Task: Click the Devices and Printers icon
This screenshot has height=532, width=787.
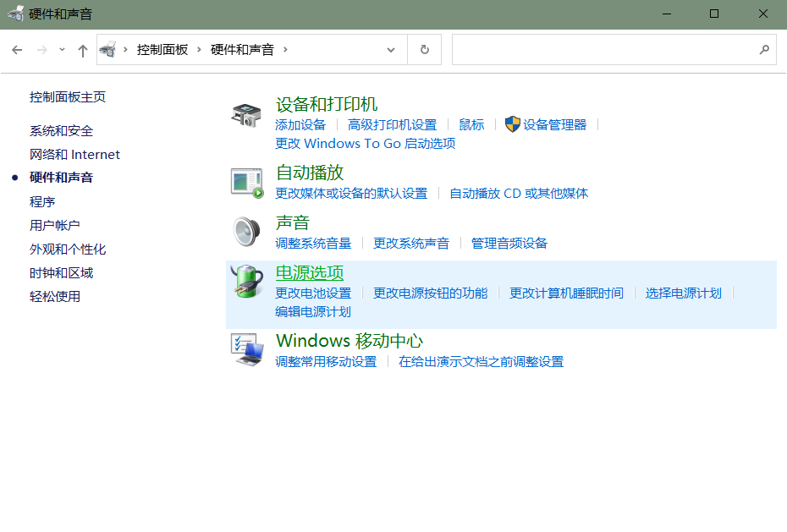Action: pyautogui.click(x=246, y=115)
